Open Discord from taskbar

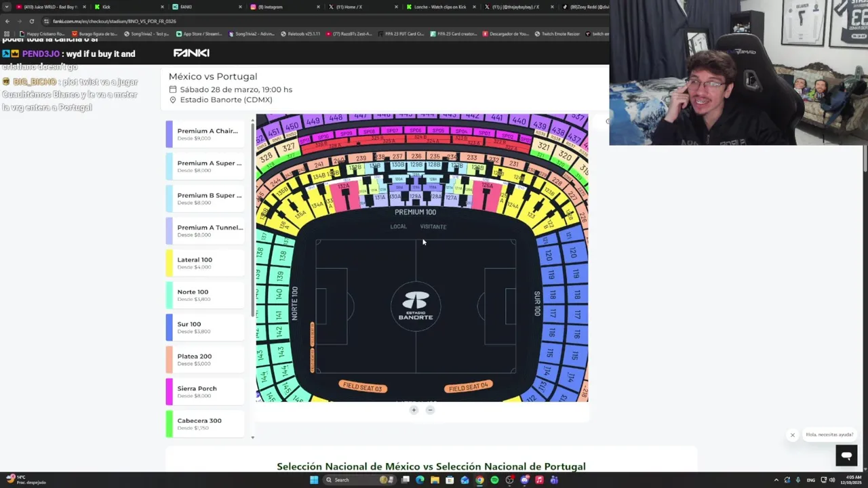pyautogui.click(x=525, y=480)
